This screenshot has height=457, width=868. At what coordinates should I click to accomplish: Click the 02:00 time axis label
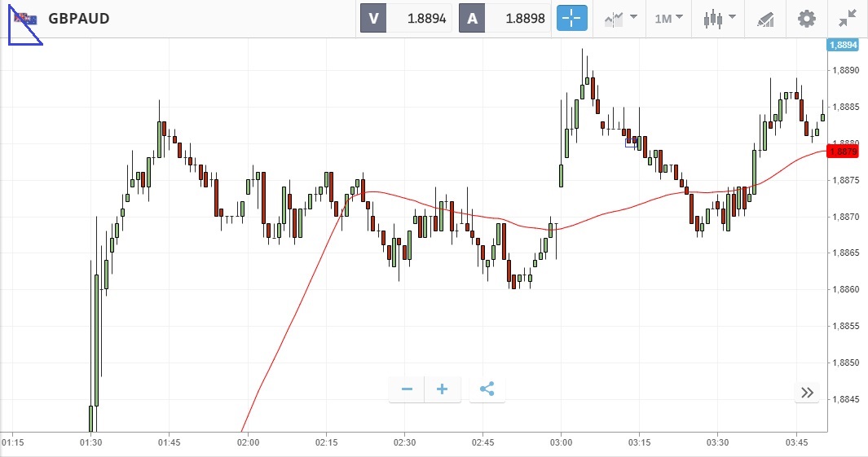point(248,442)
